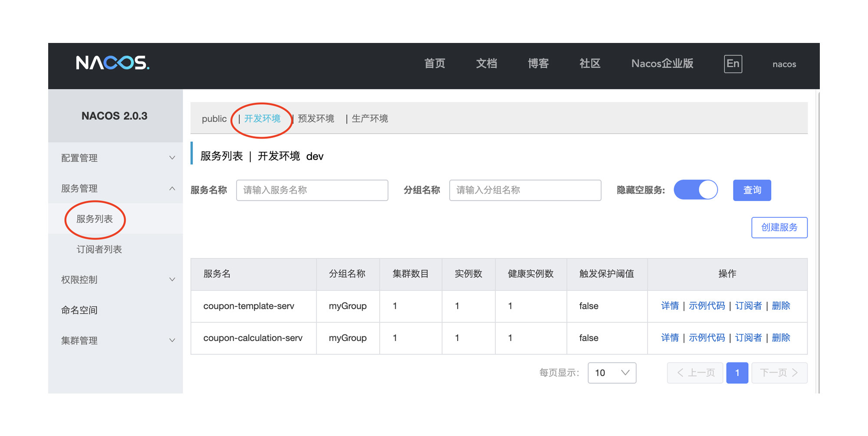Click the 创建服务 button
This screenshot has height=436, width=868.
point(779,227)
